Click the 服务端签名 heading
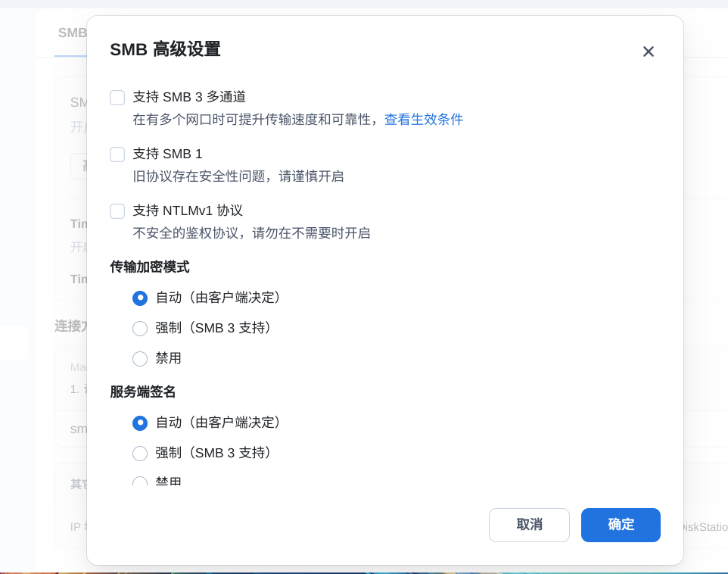 pos(143,392)
